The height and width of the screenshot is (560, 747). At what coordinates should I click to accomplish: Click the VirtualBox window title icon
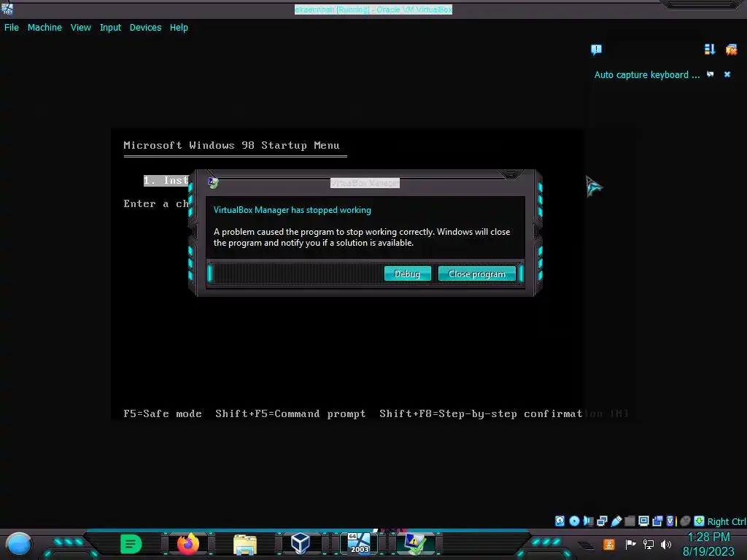coord(7,8)
